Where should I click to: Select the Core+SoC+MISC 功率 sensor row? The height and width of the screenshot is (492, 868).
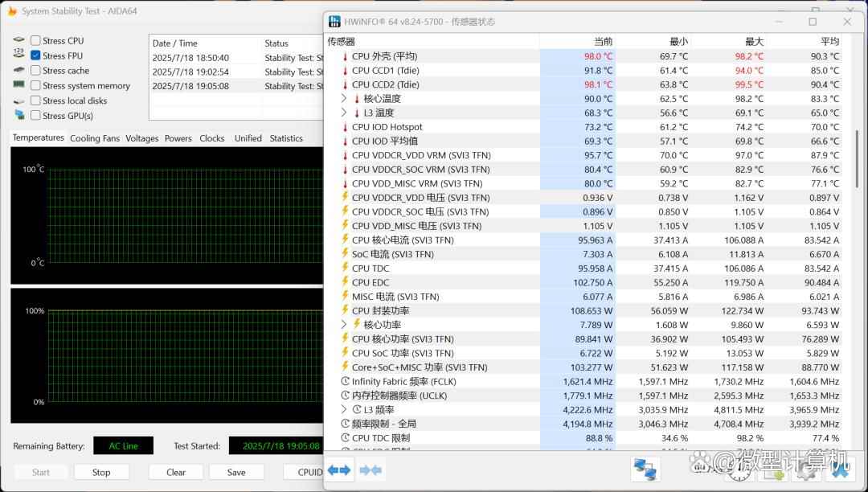[583, 367]
